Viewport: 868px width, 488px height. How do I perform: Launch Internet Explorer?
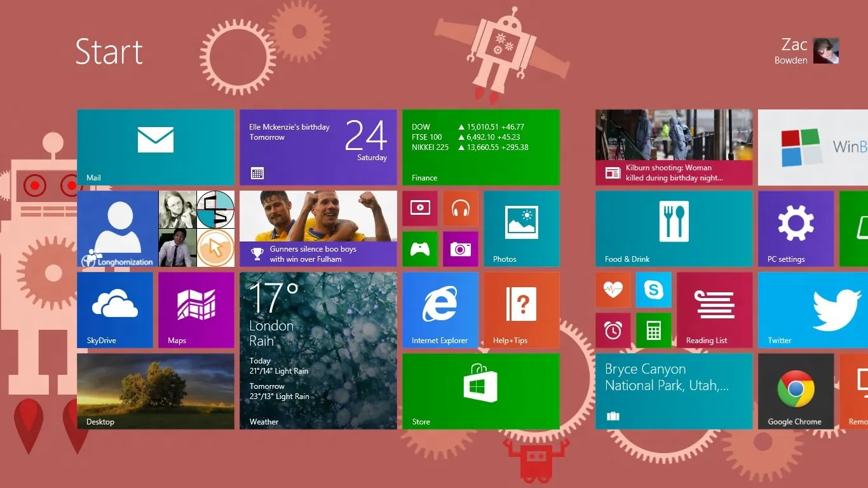[x=440, y=310]
